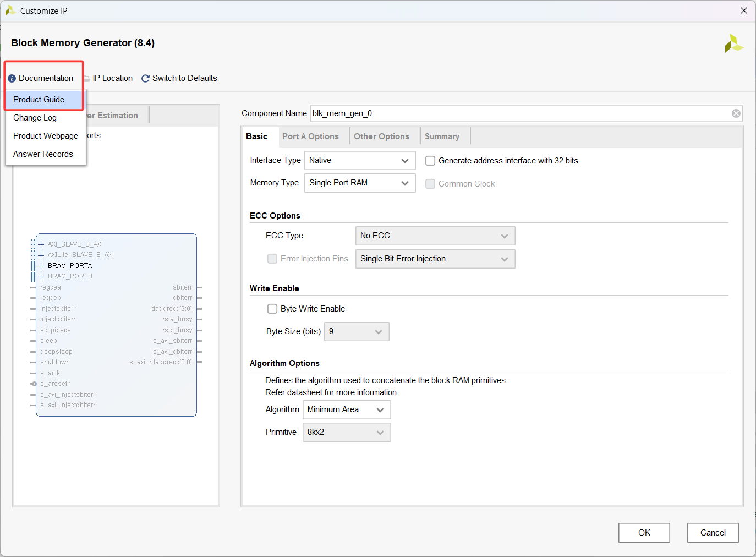The image size is (756, 557).
Task: Toggle the Common Clock checkbox
Action: click(x=430, y=184)
